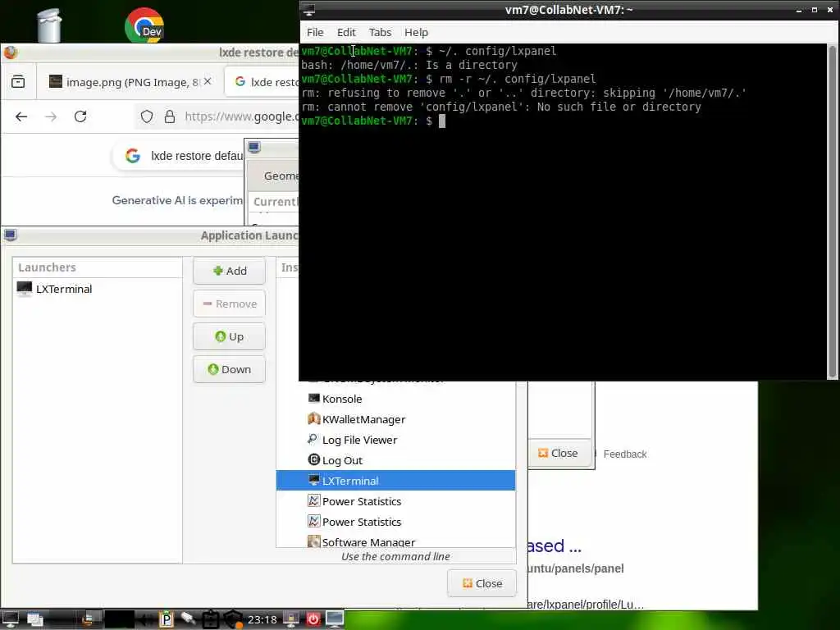Select KWalletManager in the applications list
840x630 pixels.
(395, 419)
